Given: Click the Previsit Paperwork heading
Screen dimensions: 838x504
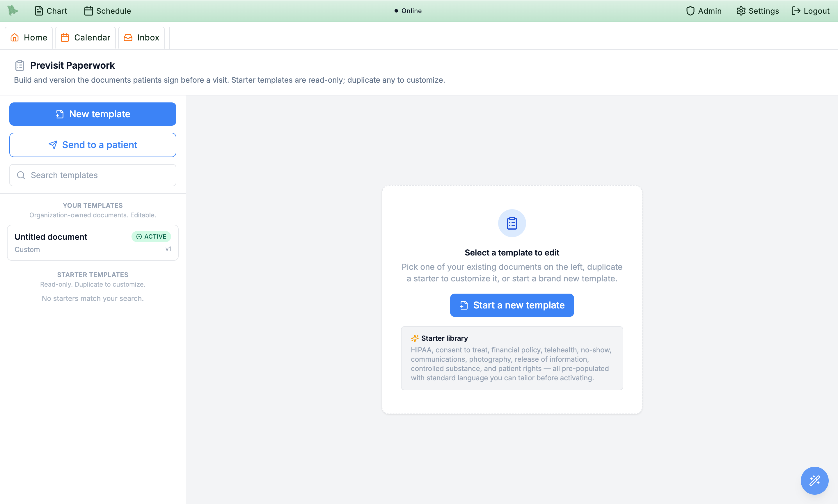Looking at the screenshot, I should tap(72, 65).
